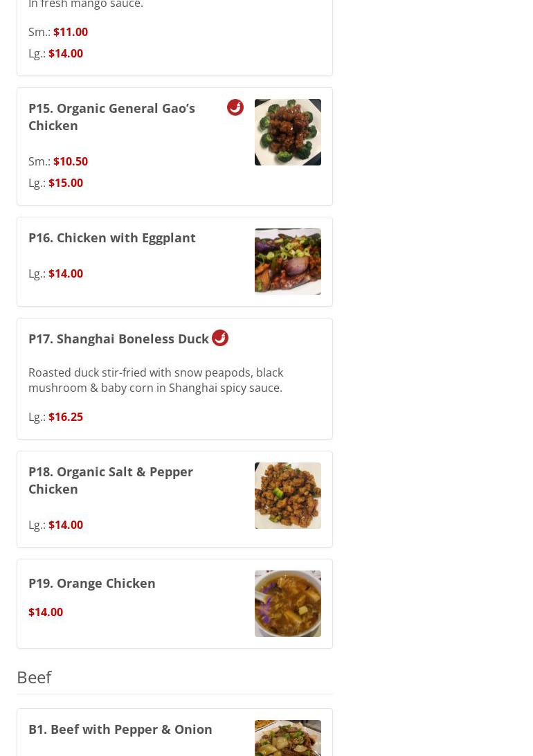View the Organic Salt & Pepper Chicken photo
533x756 pixels.
coord(287,496)
